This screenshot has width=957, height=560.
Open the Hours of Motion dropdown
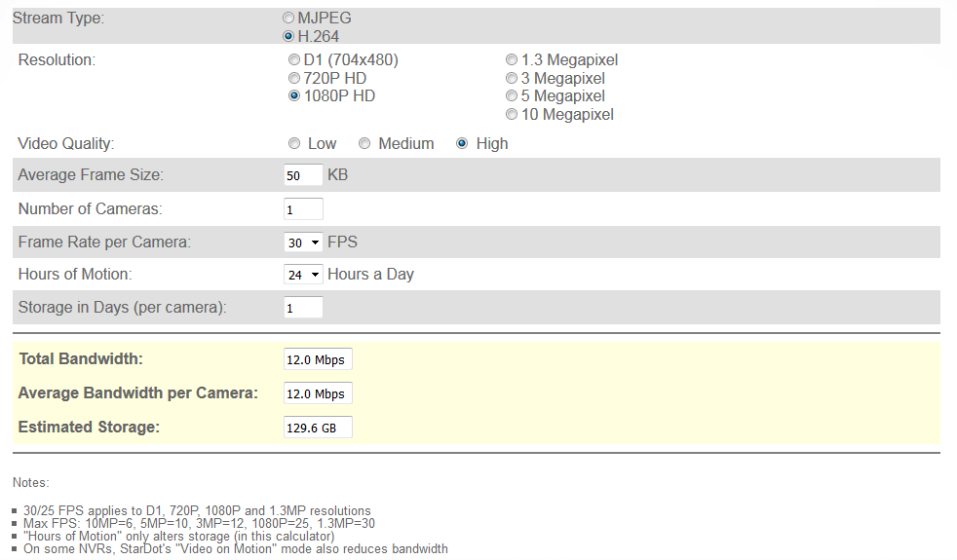[303, 275]
